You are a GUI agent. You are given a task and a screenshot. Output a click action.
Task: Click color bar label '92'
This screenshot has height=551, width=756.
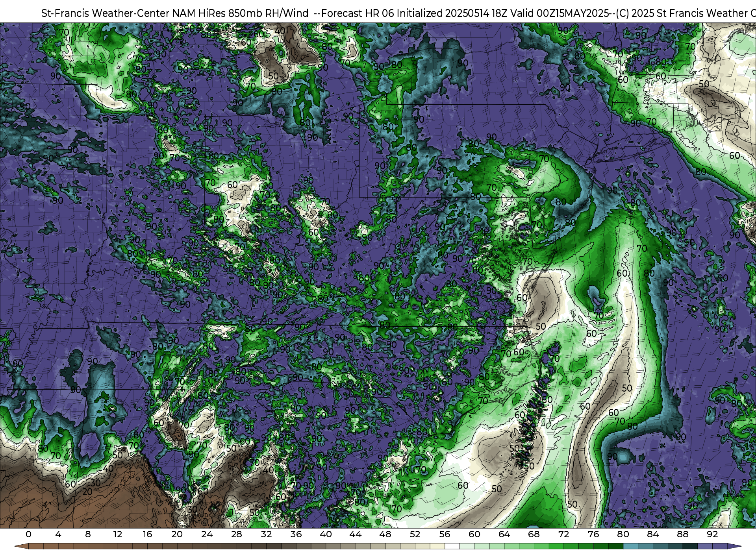click(712, 534)
